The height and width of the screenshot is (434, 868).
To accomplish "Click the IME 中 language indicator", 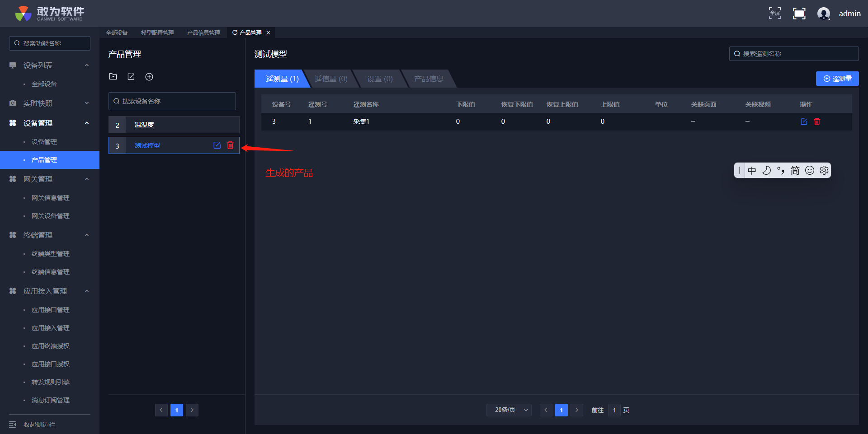I will tap(752, 170).
